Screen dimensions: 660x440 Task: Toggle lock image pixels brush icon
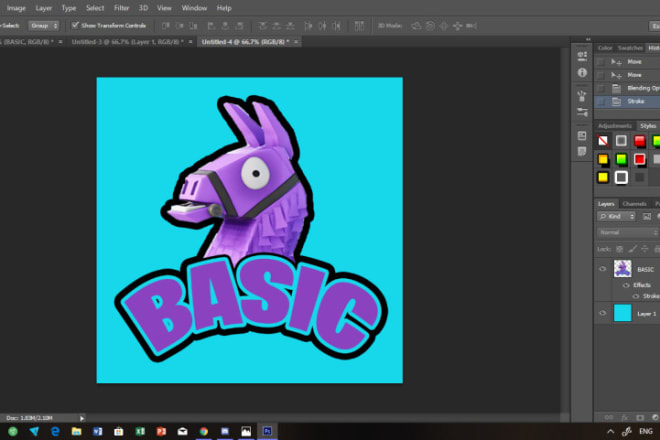[632, 249]
